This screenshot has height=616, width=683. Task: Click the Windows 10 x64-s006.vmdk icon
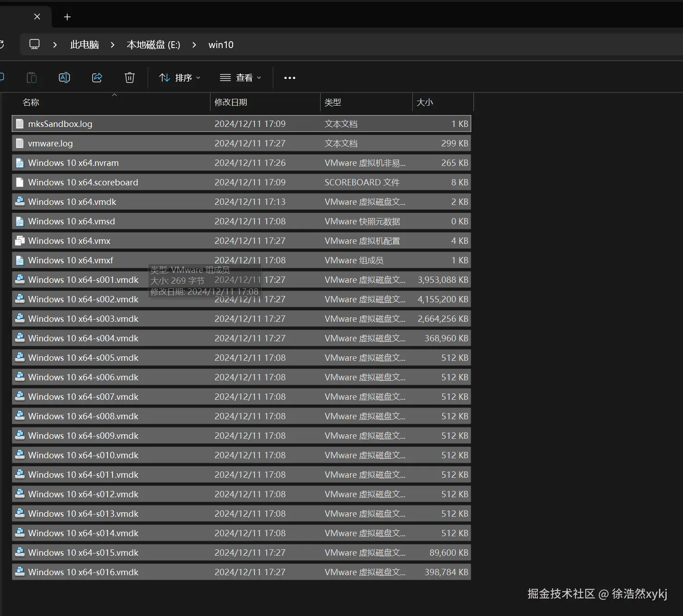click(20, 377)
